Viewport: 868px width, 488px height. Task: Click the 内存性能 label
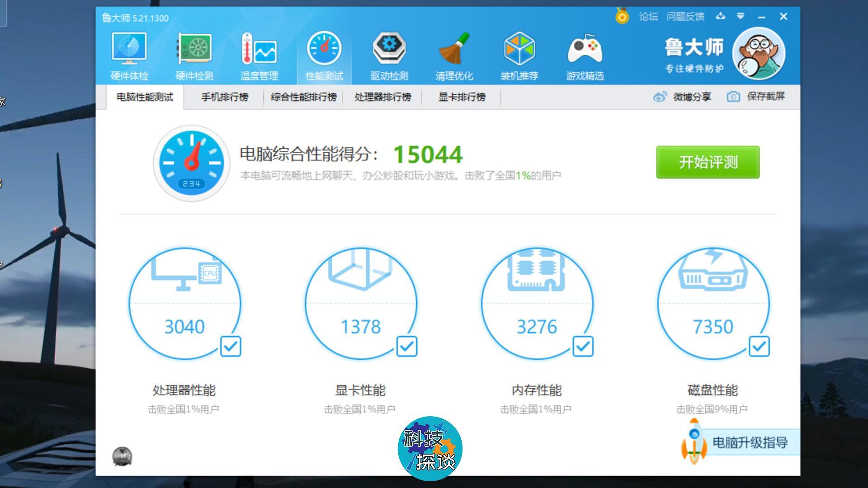tap(537, 390)
